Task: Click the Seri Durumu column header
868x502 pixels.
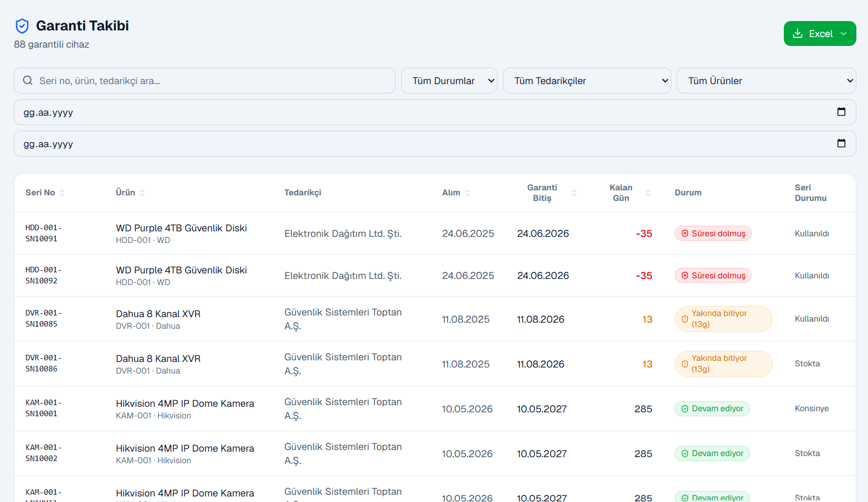Action: [x=810, y=193]
